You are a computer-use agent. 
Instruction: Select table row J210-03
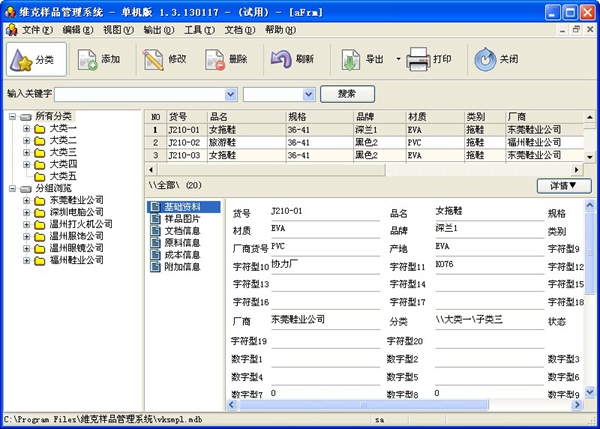click(x=364, y=155)
